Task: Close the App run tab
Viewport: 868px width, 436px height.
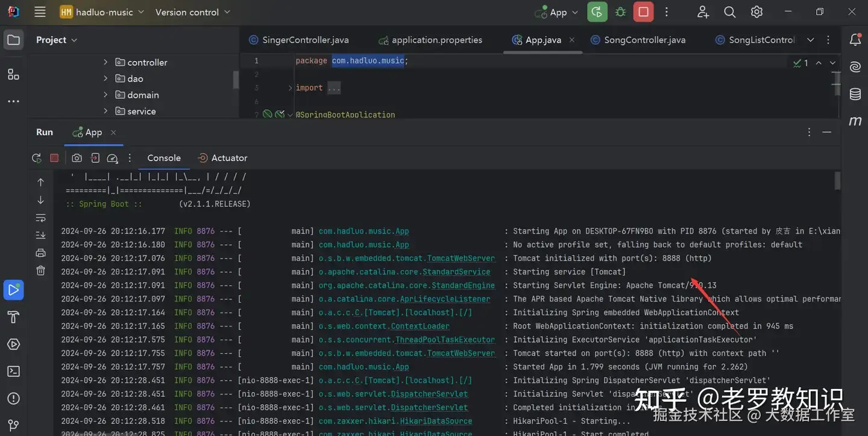Action: pos(113,132)
